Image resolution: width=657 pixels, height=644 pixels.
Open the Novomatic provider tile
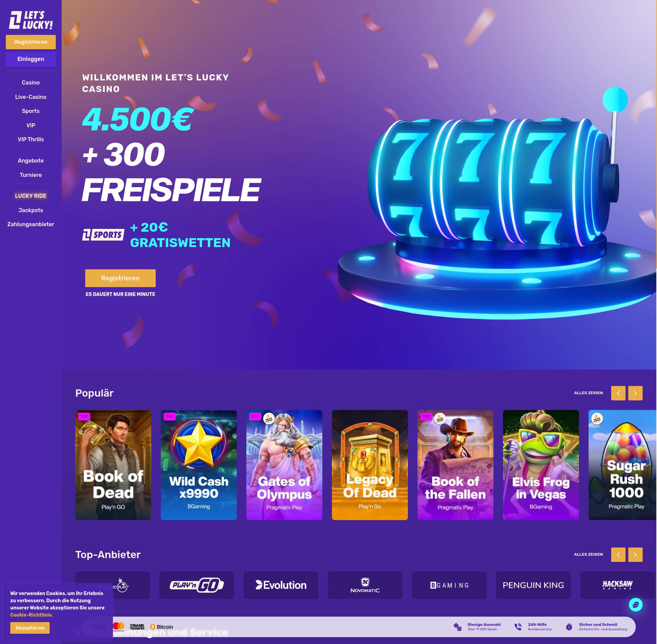point(365,585)
